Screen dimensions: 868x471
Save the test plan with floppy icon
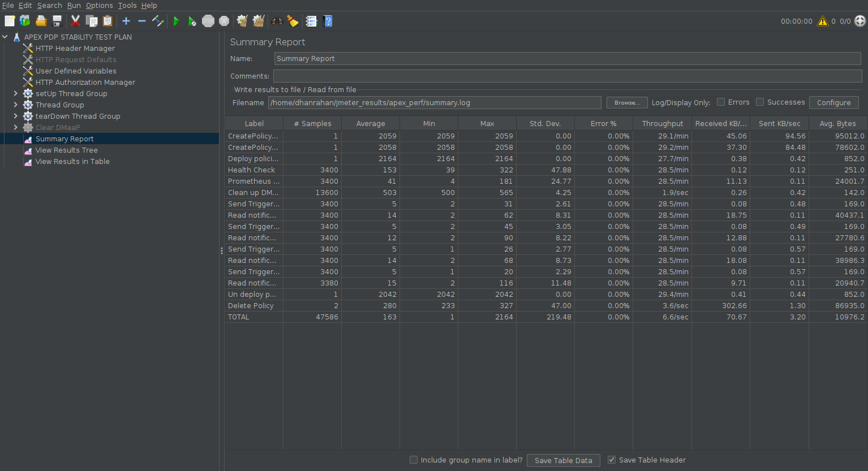pos(57,21)
